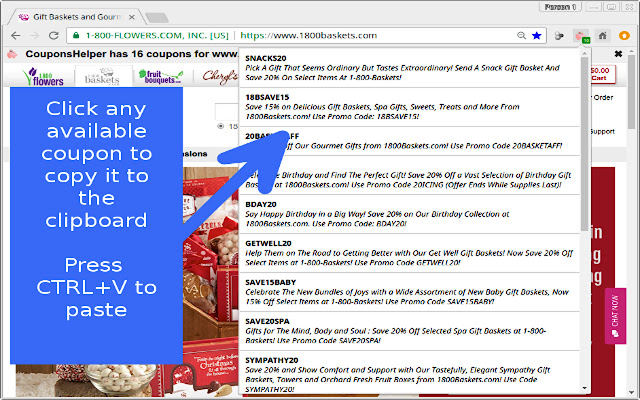Screen dimensions: 640x400
Task: Copy the SYMPATHY20 coupon code
Action: pyautogui.click(x=409, y=374)
